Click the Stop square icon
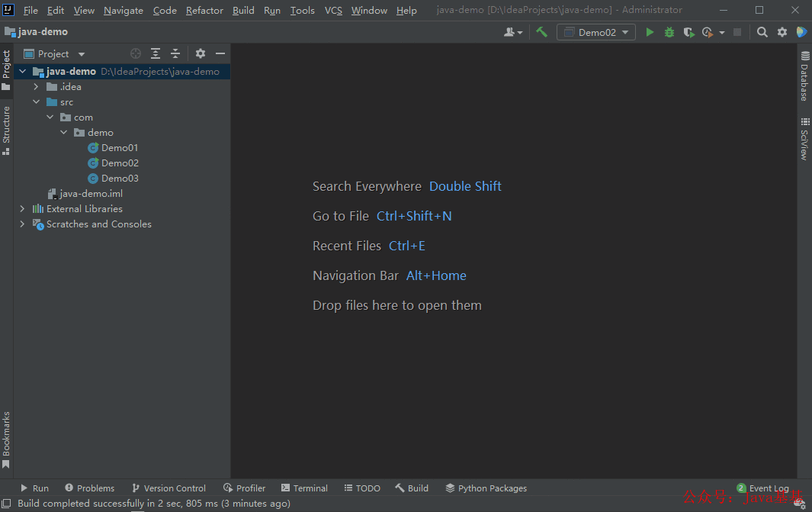812x512 pixels. [737, 32]
